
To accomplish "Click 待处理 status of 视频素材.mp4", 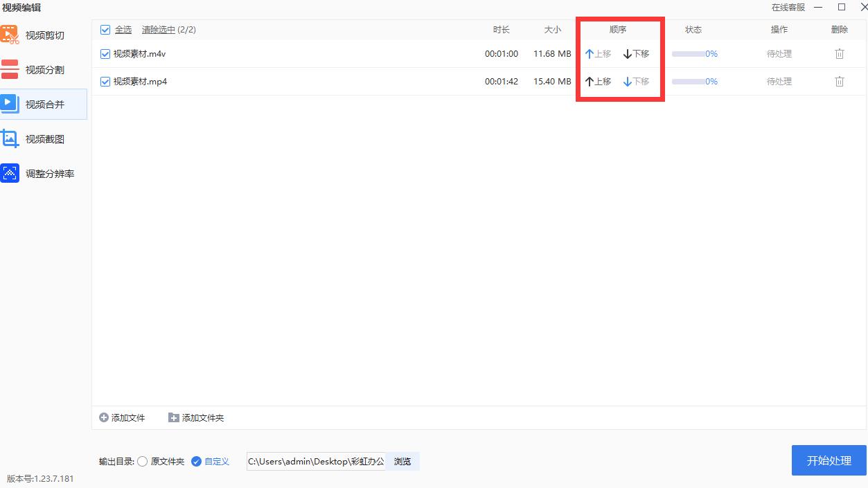I will click(x=779, y=81).
